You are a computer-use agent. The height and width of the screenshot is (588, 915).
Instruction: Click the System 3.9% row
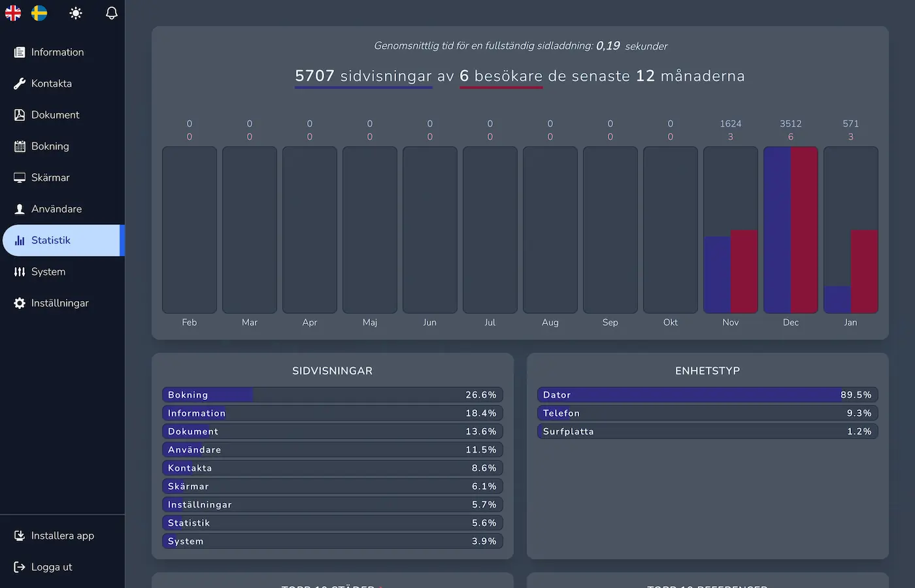pyautogui.click(x=333, y=541)
